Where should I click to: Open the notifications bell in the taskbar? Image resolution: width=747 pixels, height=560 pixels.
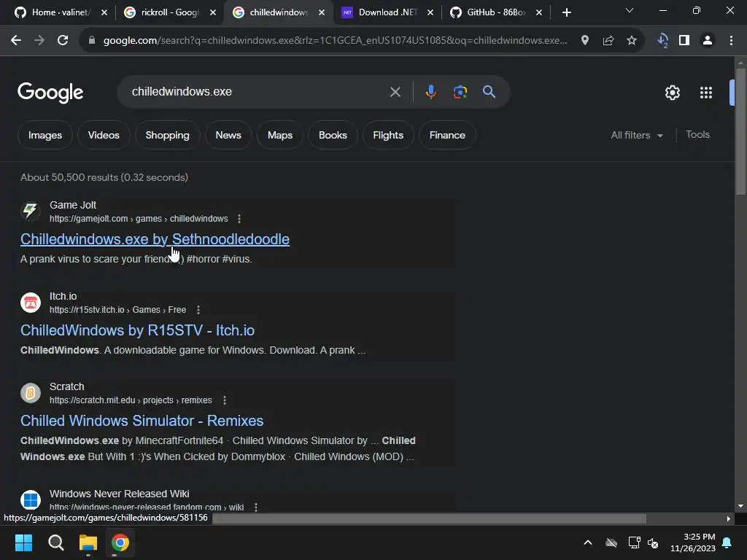(x=727, y=542)
